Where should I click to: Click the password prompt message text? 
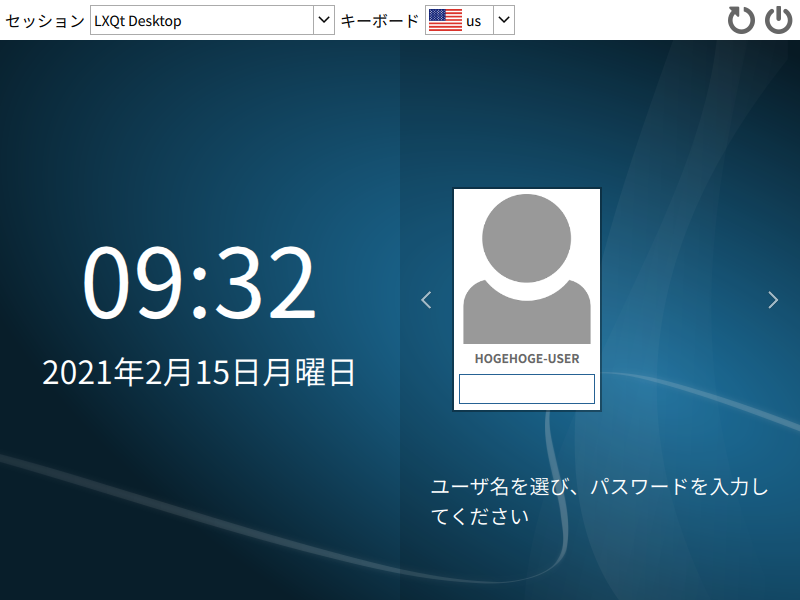tap(599, 501)
